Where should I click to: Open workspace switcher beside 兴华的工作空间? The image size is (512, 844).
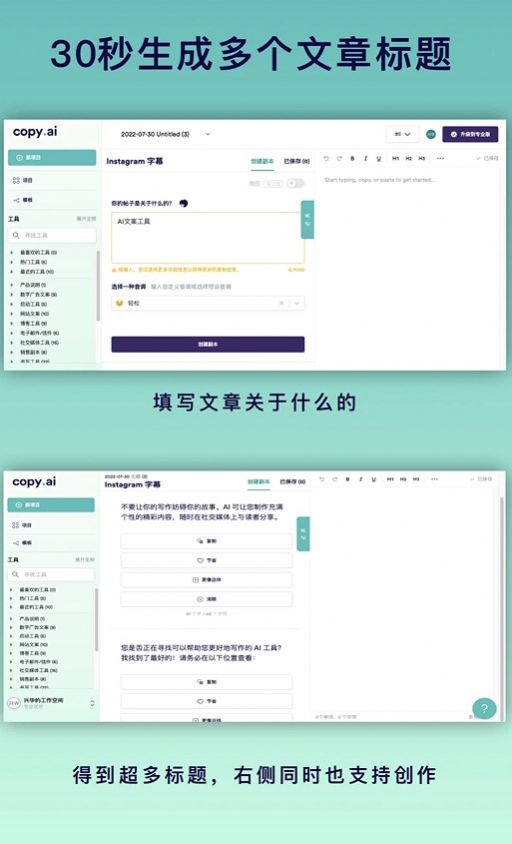coord(92,703)
